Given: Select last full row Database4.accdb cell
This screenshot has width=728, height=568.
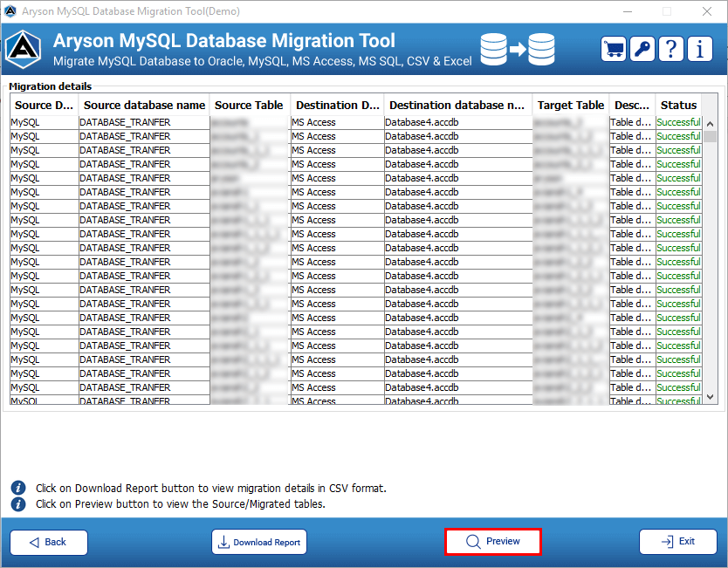Looking at the screenshot, I should (x=458, y=387).
